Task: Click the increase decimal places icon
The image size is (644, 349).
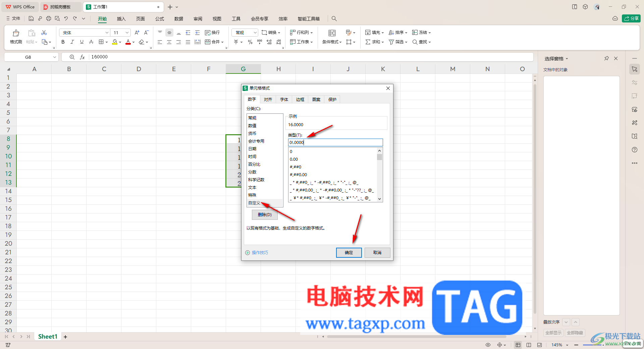Action: tap(269, 42)
